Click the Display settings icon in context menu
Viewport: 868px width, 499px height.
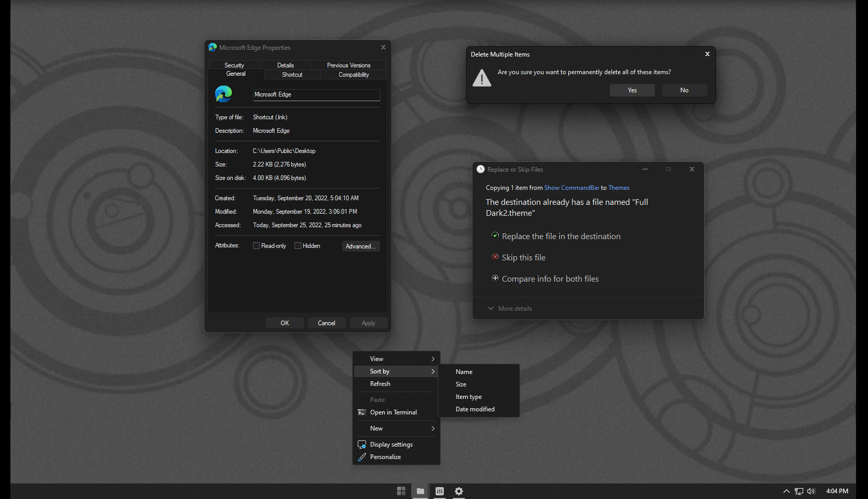click(361, 445)
